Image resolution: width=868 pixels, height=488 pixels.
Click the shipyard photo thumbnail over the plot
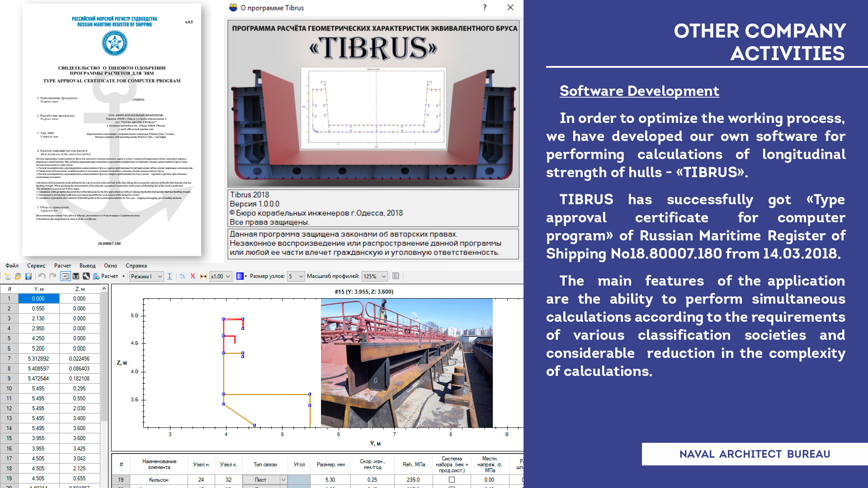[x=407, y=363]
